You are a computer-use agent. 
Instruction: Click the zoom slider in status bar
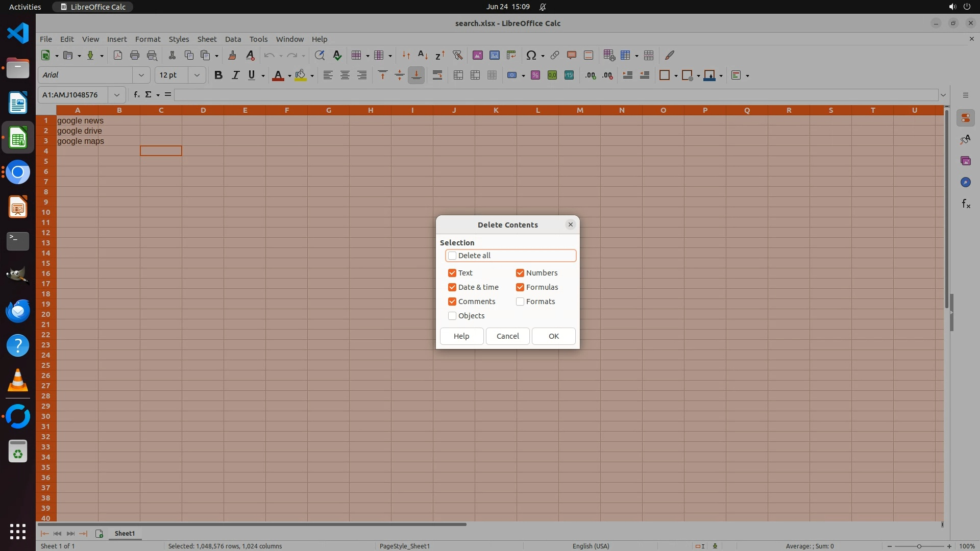pyautogui.click(x=919, y=546)
